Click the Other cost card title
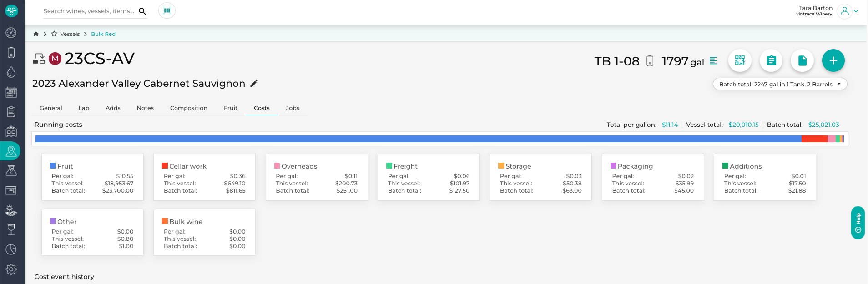868x284 pixels. point(67,222)
